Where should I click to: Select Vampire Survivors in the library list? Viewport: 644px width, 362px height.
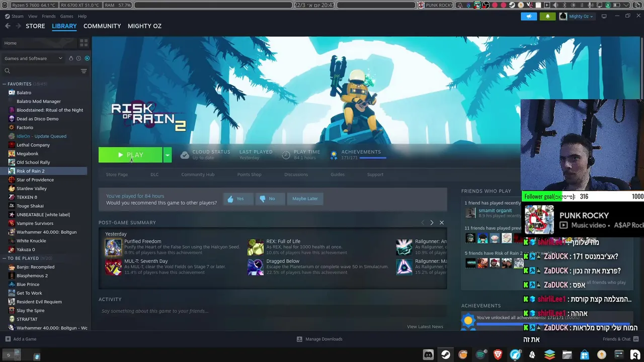[x=35, y=223]
